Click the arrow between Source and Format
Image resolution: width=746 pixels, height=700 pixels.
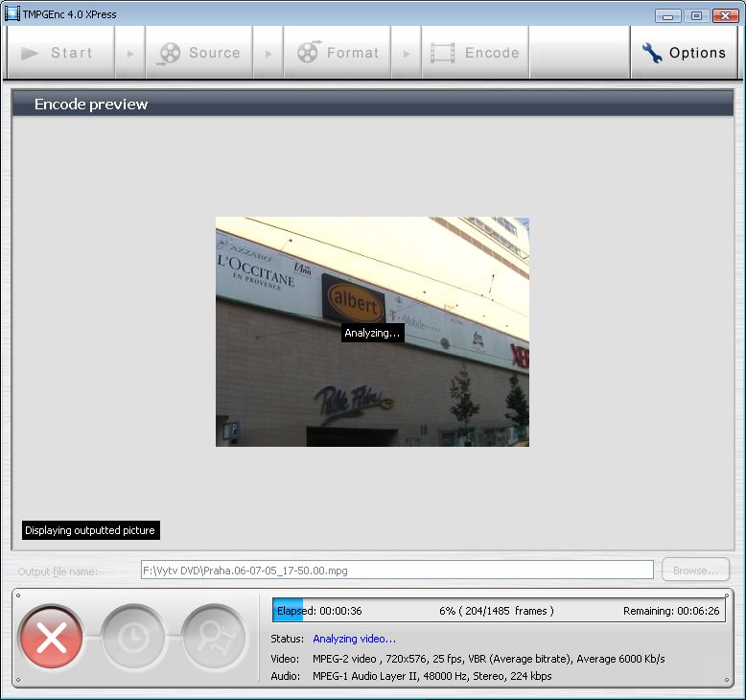coord(268,53)
